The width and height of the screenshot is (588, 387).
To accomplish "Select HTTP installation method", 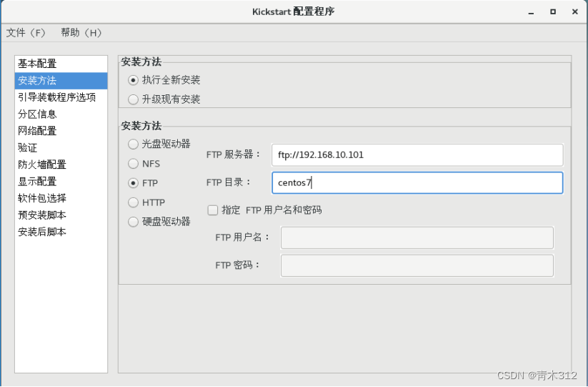I will (x=133, y=202).
